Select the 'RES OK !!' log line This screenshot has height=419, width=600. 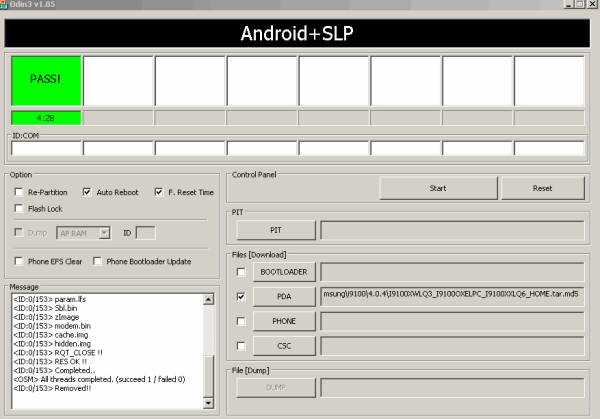click(50, 362)
